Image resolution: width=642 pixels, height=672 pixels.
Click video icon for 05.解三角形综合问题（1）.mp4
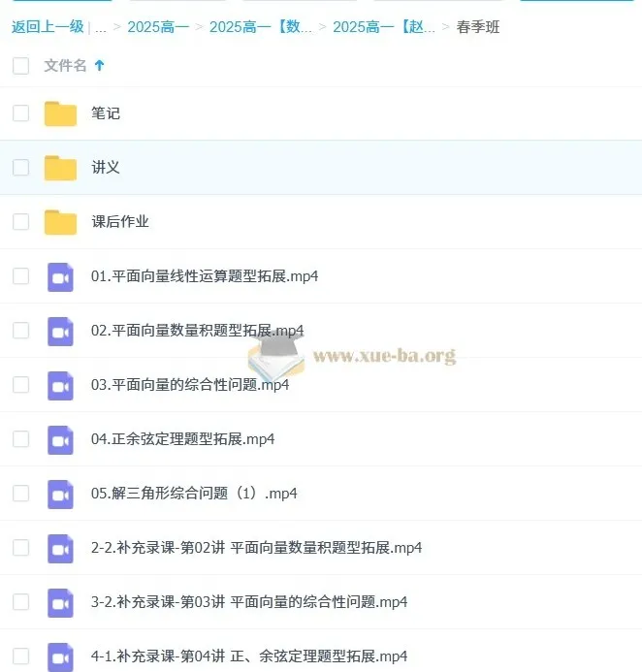(60, 495)
